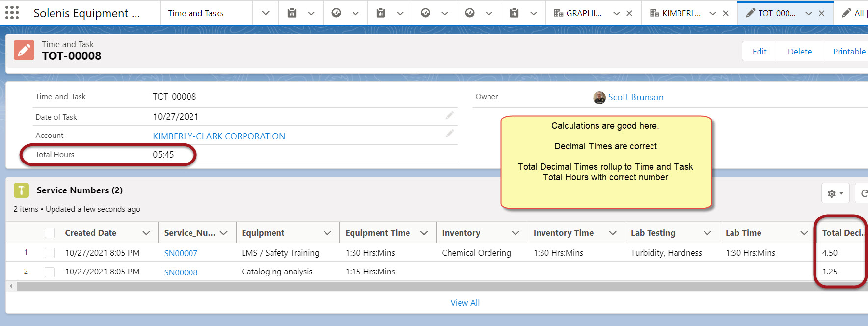Toggle the select-all checkbox in header
Screen dimensions: 868x326
tap(50, 233)
